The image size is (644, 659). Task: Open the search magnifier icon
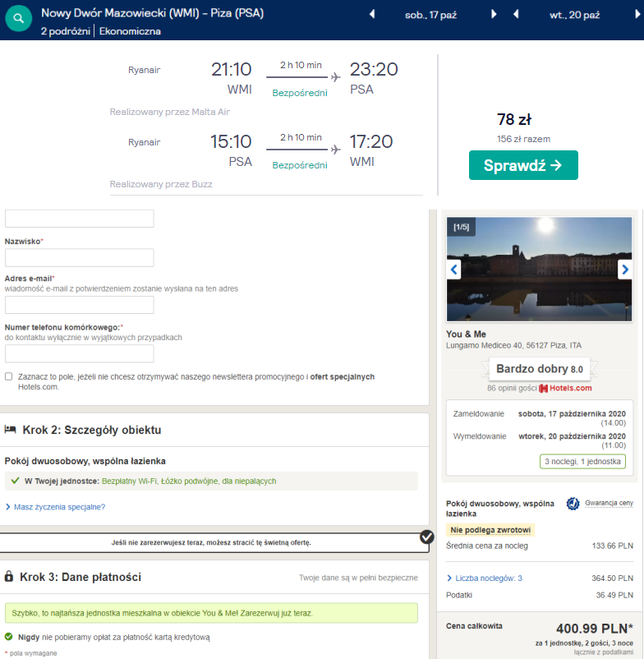point(18,19)
